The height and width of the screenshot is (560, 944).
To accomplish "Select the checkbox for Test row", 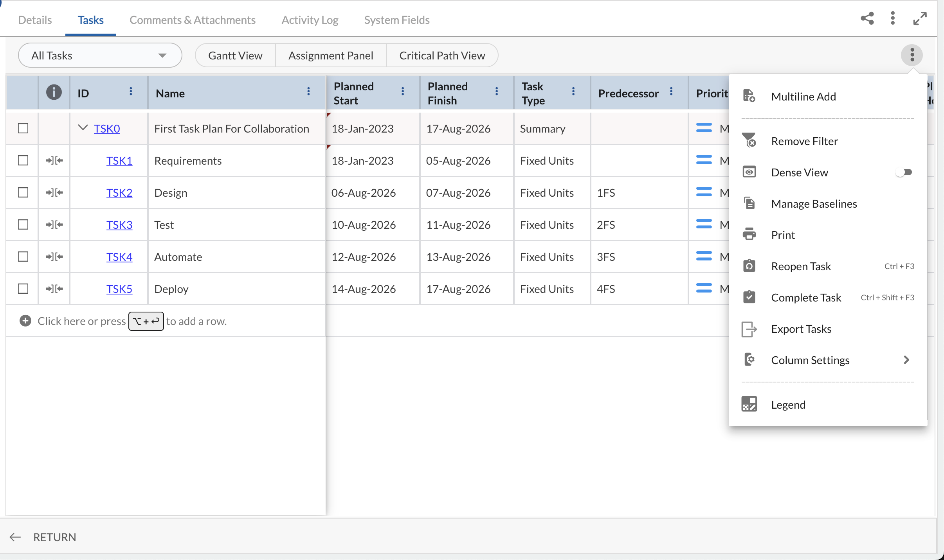I will (x=23, y=224).
